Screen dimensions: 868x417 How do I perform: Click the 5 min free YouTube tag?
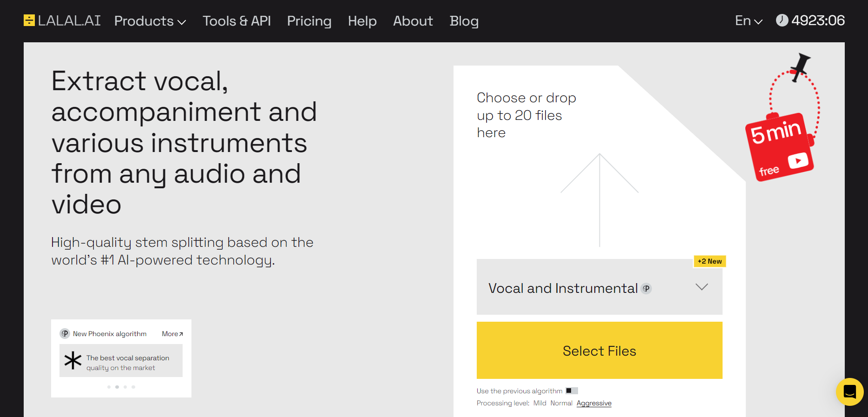tap(779, 147)
